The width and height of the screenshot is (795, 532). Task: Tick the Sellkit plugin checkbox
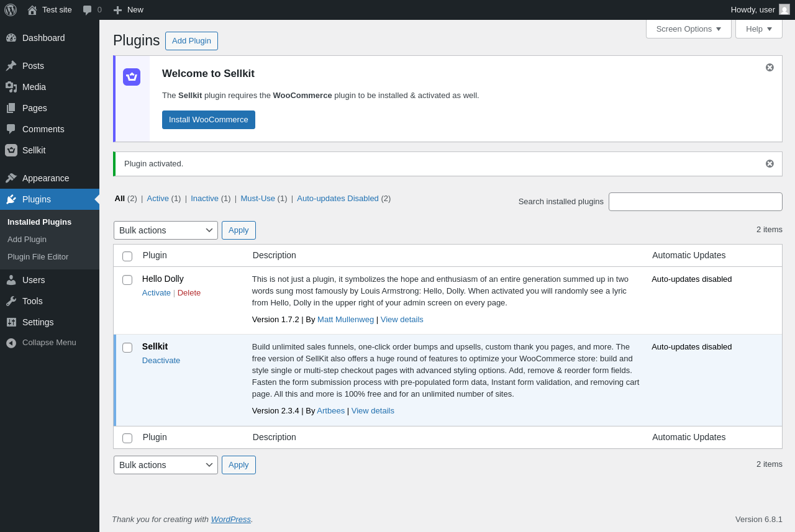point(127,348)
